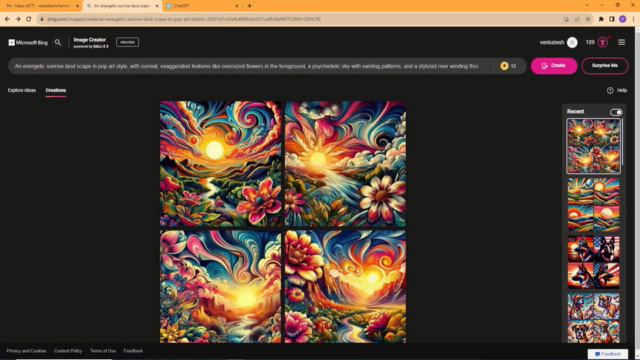This screenshot has height=360, width=640.
Task: Open the hamburger menu icon
Action: click(x=621, y=42)
